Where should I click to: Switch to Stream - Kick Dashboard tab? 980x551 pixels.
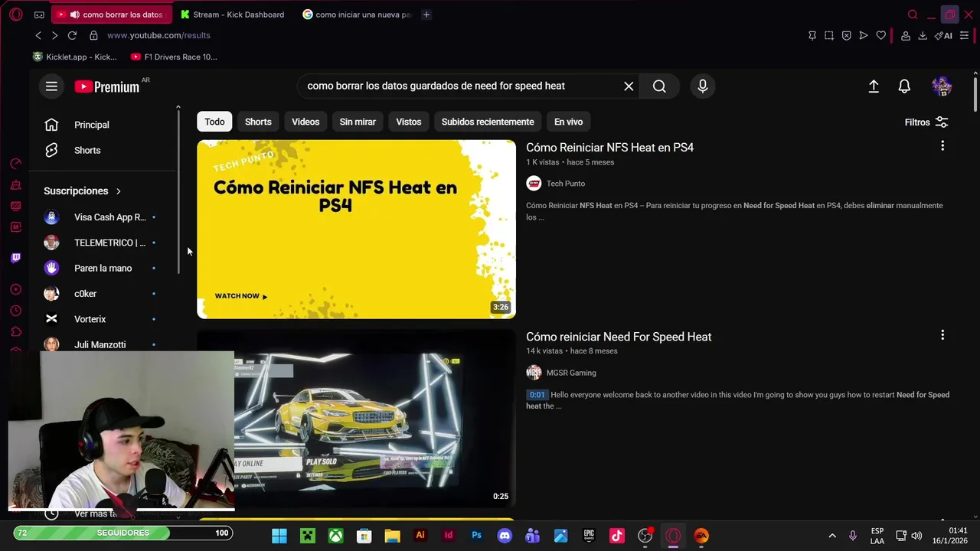point(233,15)
